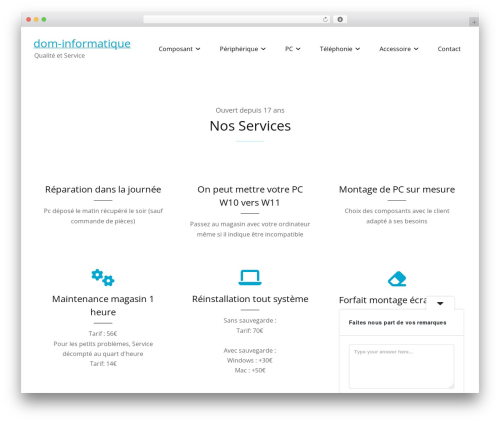This screenshot has width=500, height=423.
Task: Click in the feedback answer text area
Action: [x=401, y=367]
